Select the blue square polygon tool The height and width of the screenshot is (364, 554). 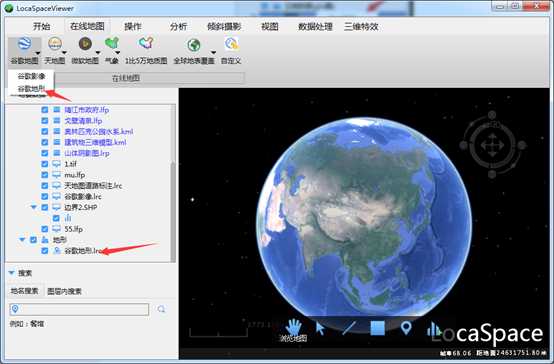377,328
